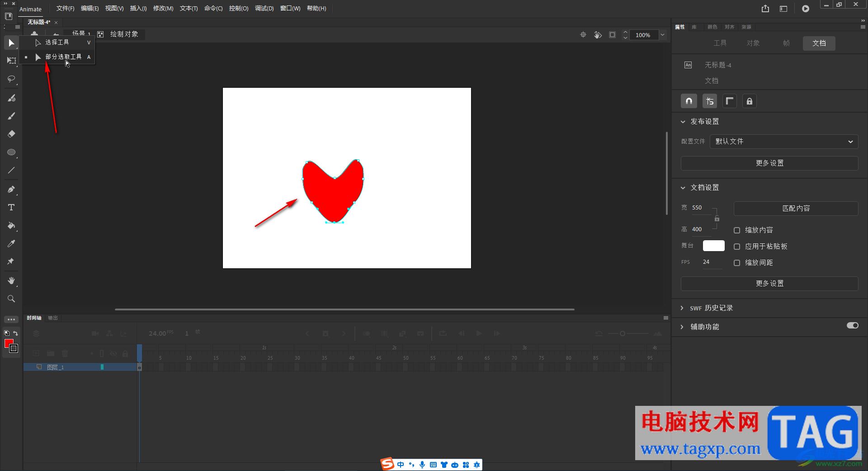Enable the 缩放间距 checkbox
868x471 pixels.
coord(737,263)
